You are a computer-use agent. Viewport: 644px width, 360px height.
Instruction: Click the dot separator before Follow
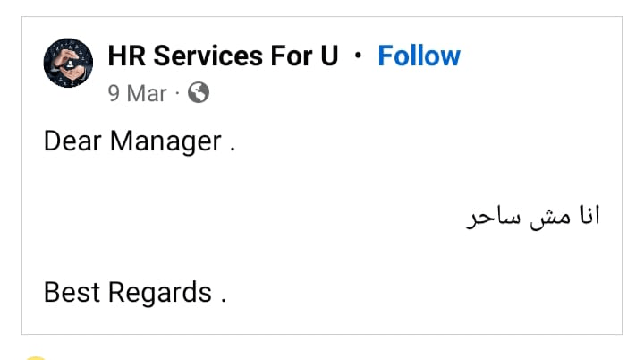coord(359,56)
